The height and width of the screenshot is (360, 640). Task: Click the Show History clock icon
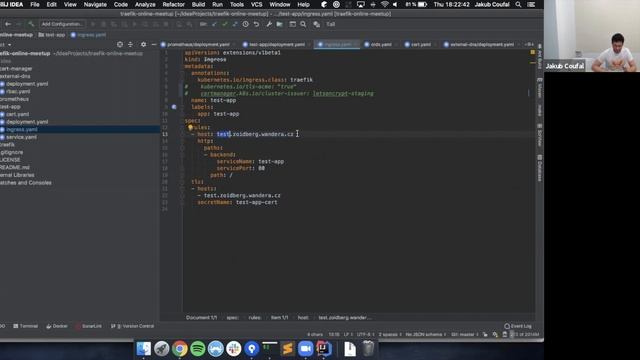(245, 24)
